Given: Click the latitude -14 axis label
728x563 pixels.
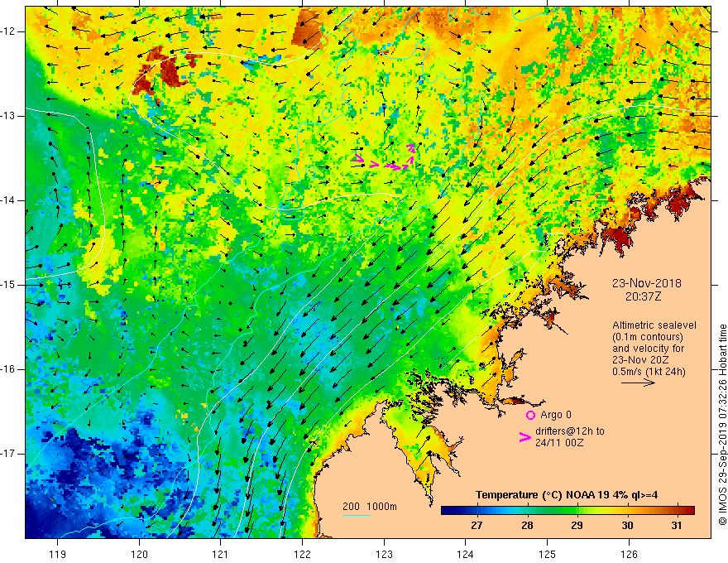Looking at the screenshot, I should [8, 200].
